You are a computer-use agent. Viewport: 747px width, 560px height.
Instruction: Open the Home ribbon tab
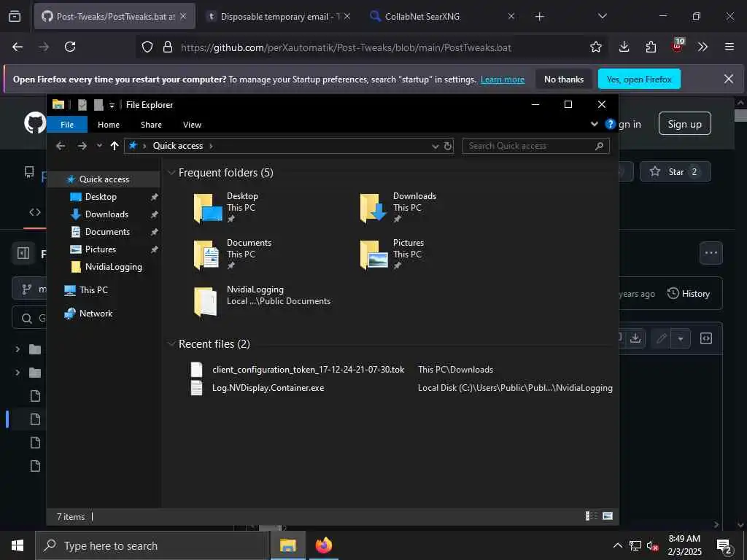(109, 124)
